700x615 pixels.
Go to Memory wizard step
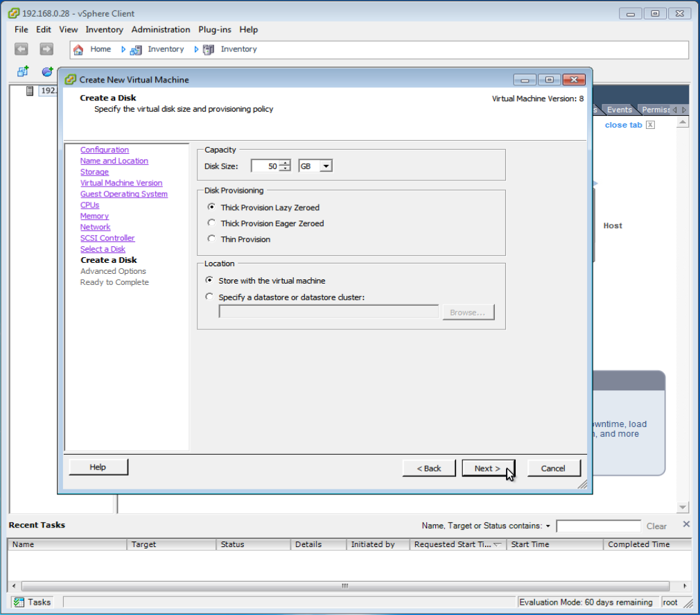(x=95, y=216)
